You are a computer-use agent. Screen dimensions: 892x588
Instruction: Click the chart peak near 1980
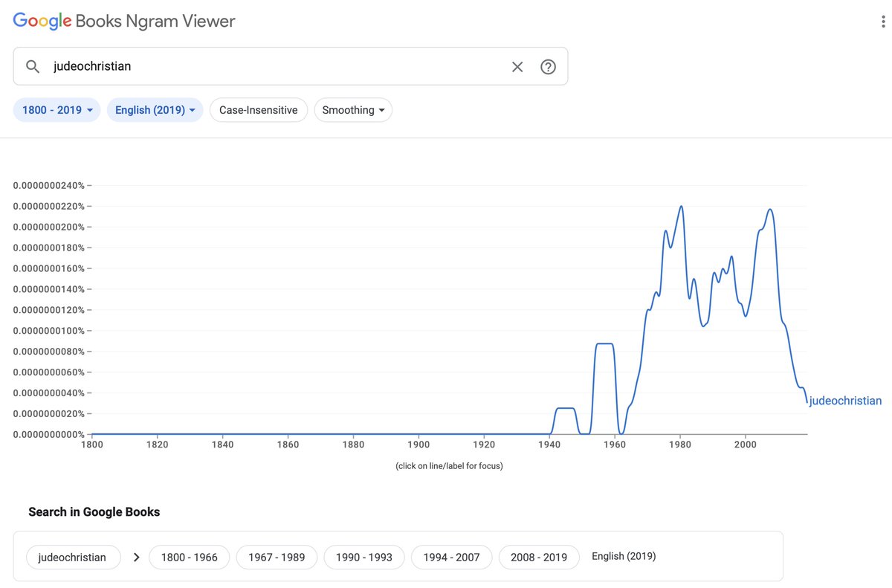tap(681, 207)
